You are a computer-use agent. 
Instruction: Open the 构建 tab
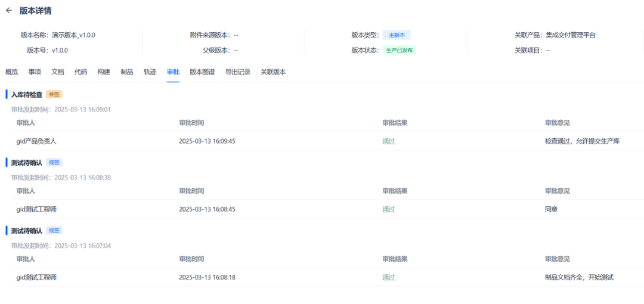[x=104, y=72]
